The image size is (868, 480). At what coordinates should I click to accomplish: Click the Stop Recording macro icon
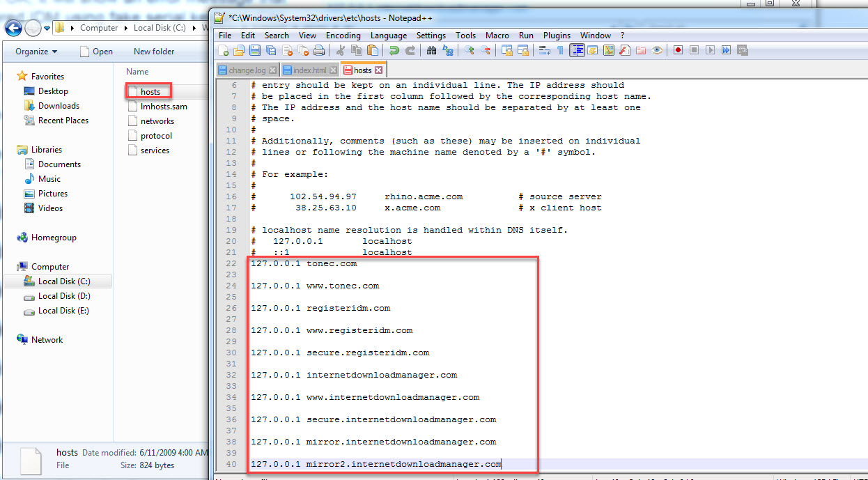pos(694,50)
